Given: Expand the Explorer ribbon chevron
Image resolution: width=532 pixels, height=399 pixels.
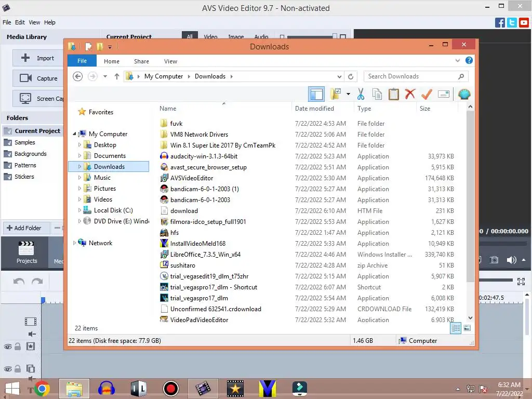Looking at the screenshot, I should [x=457, y=60].
